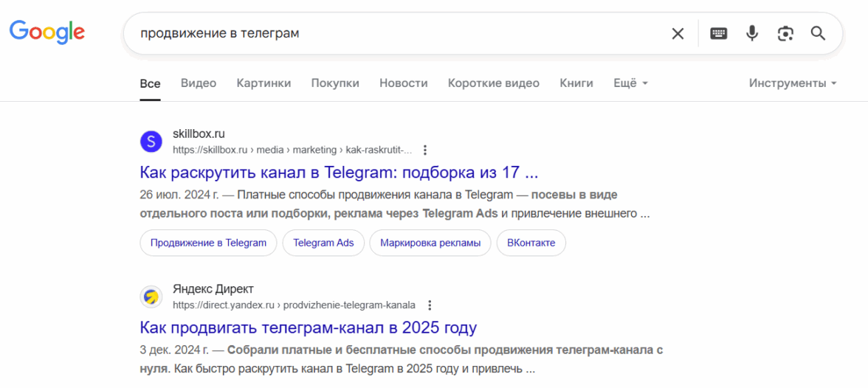868x388 pixels.
Task: Click the Яндекс Директ favicon
Action: click(151, 297)
